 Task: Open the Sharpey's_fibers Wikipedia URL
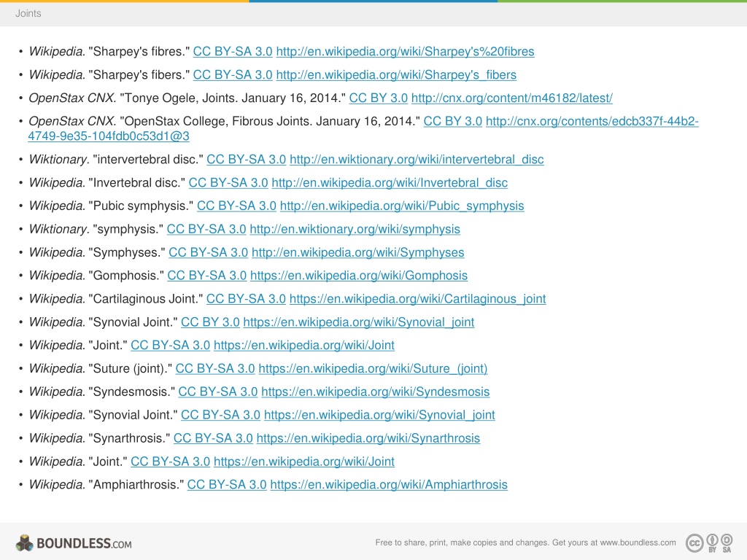(396, 75)
